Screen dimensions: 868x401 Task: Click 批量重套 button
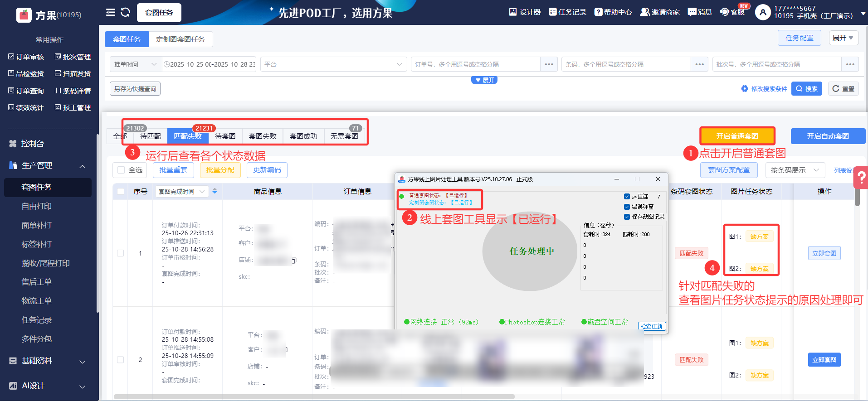click(173, 170)
